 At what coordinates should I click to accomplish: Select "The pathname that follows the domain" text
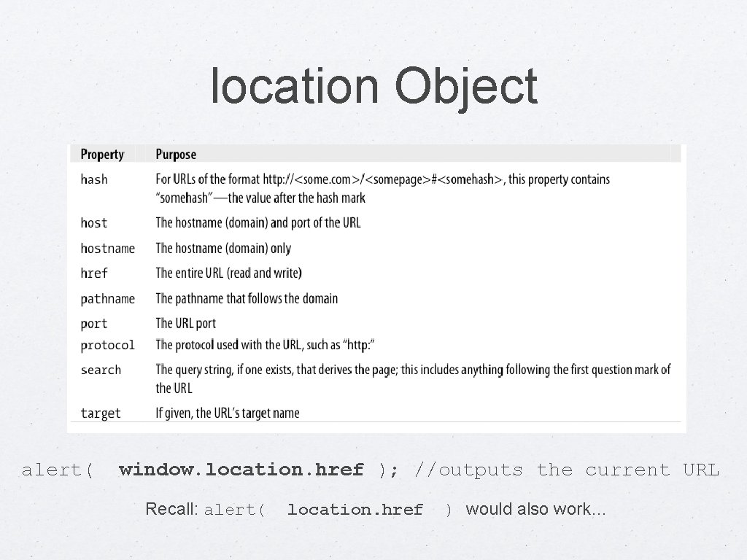tap(247, 298)
